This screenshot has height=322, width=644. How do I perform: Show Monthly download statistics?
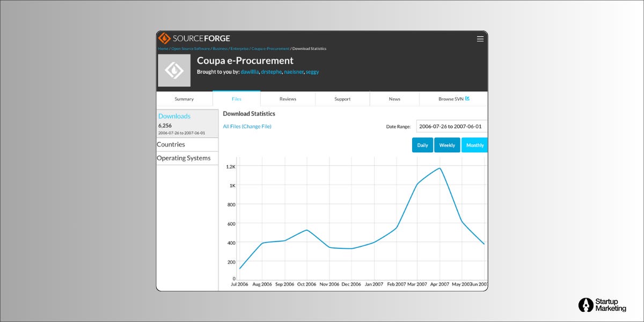pyautogui.click(x=474, y=145)
